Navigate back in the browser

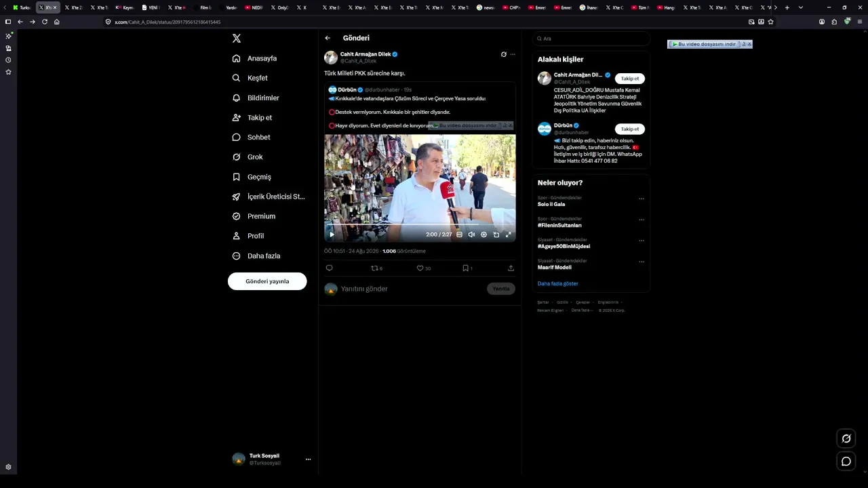(20, 22)
